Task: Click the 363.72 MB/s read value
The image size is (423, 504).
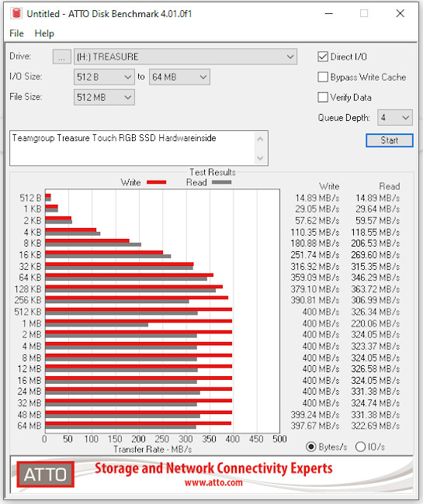Action: tap(376, 289)
